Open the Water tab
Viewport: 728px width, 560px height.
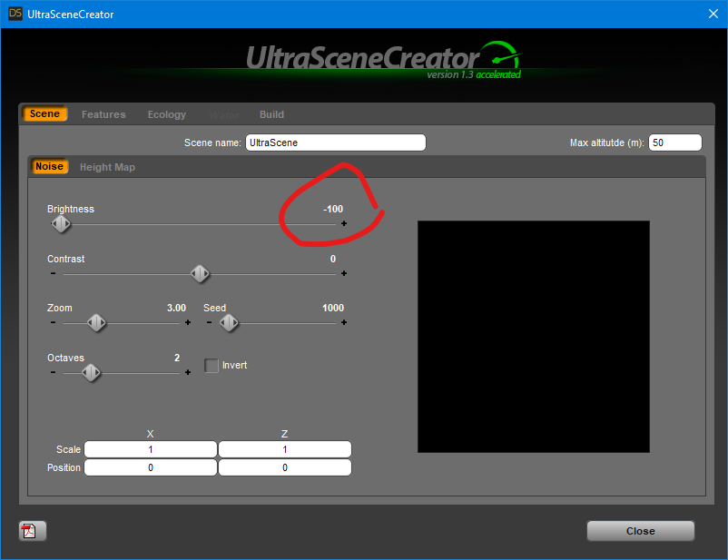(224, 115)
